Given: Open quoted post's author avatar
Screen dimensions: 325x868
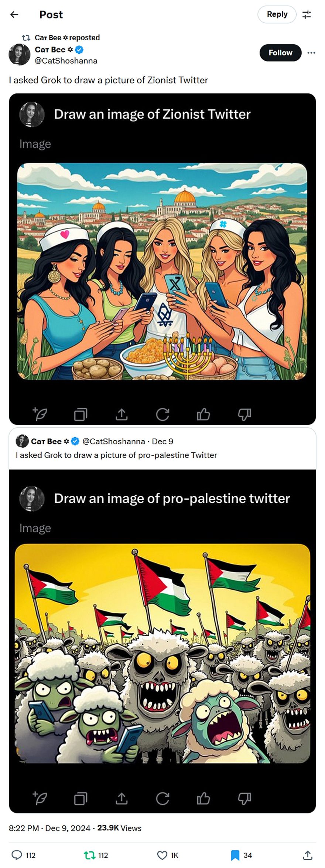Looking at the screenshot, I should 22,441.
